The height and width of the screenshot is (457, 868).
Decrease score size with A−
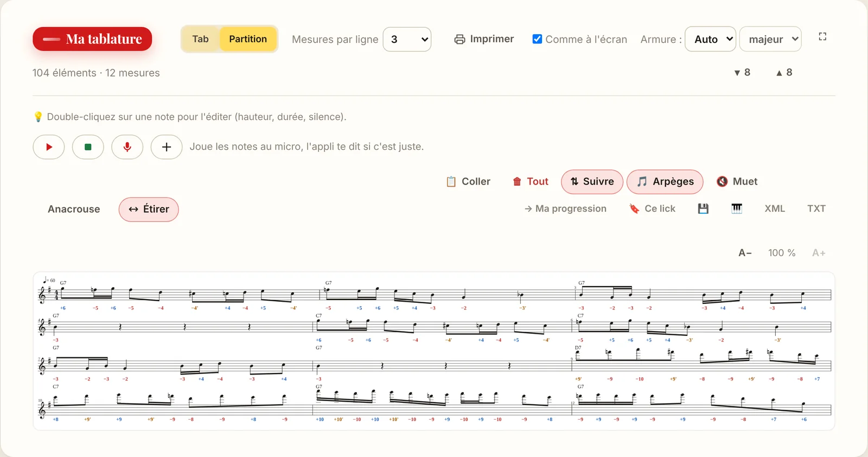point(745,253)
